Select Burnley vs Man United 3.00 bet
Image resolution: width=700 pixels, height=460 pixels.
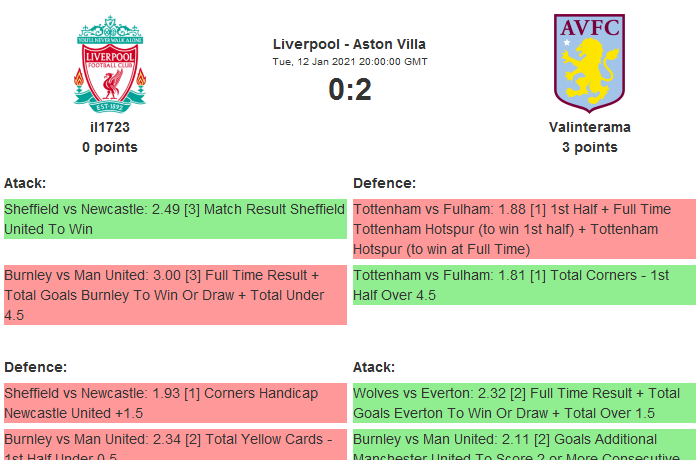[x=175, y=295]
